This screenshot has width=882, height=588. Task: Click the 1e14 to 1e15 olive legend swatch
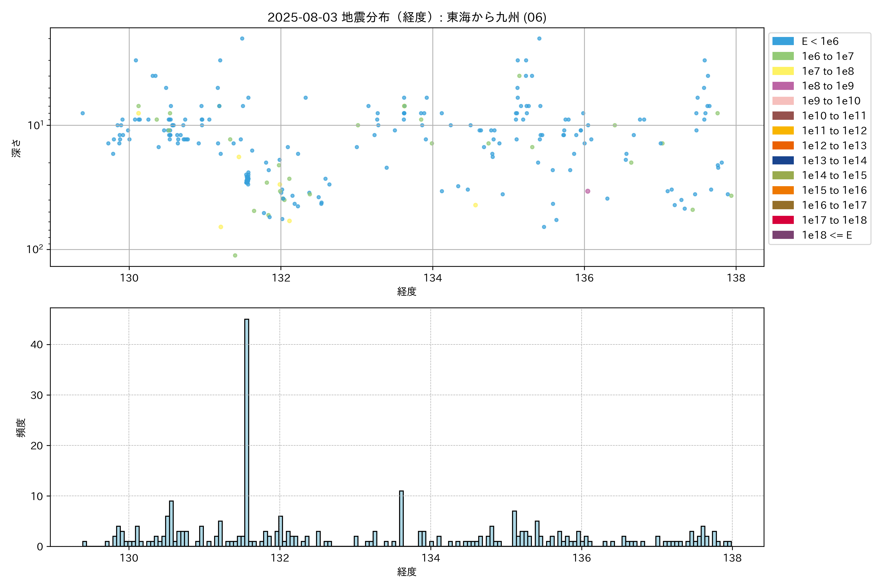click(x=783, y=175)
